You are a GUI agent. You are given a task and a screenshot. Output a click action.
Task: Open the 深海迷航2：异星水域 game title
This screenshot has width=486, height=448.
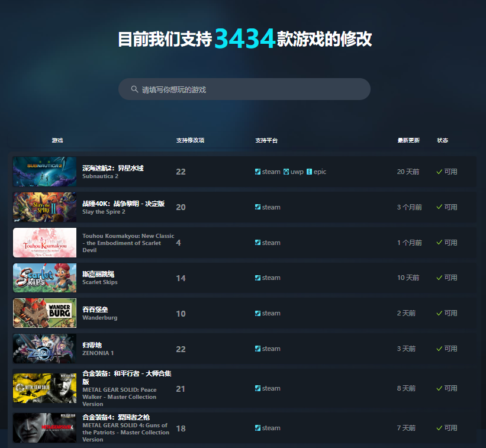pyautogui.click(x=113, y=168)
